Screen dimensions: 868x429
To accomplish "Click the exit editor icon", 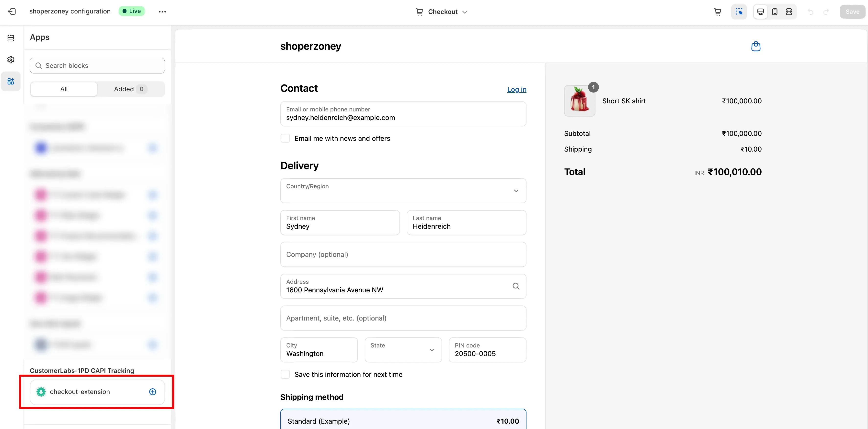I will coord(12,12).
